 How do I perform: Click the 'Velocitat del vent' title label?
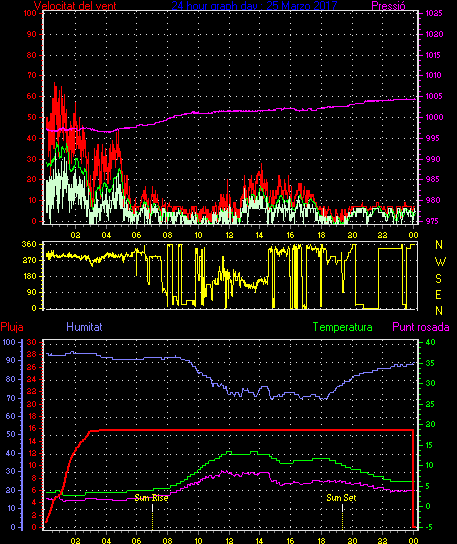(x=75, y=6)
